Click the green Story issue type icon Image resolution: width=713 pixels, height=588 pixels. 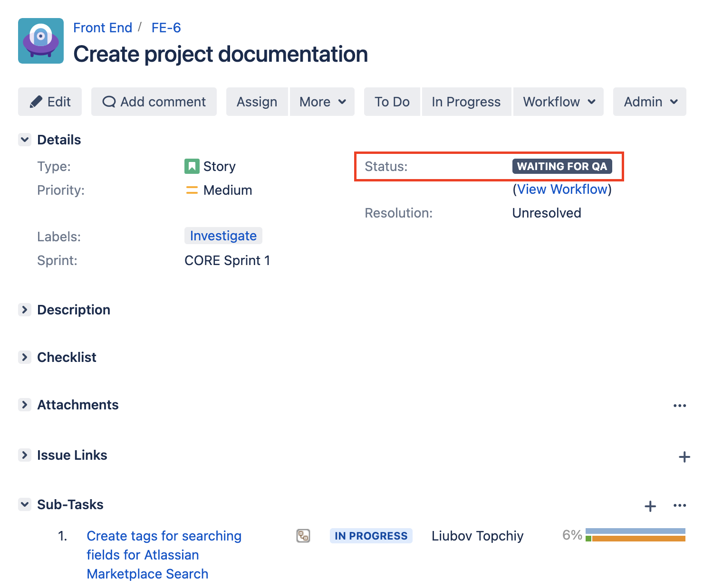[192, 166]
